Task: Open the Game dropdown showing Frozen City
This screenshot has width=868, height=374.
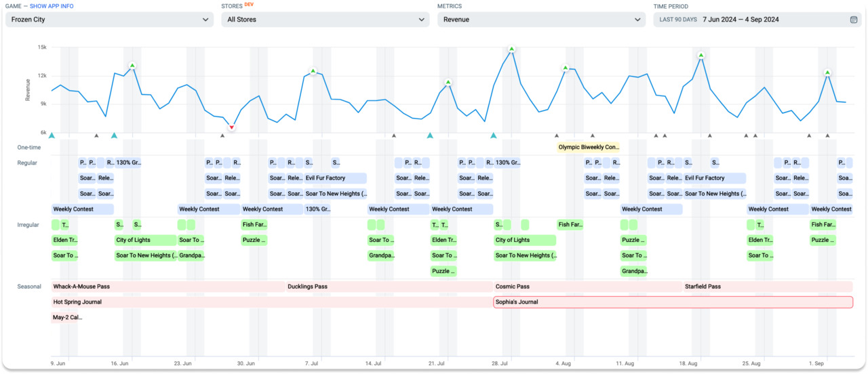Action: tap(109, 20)
